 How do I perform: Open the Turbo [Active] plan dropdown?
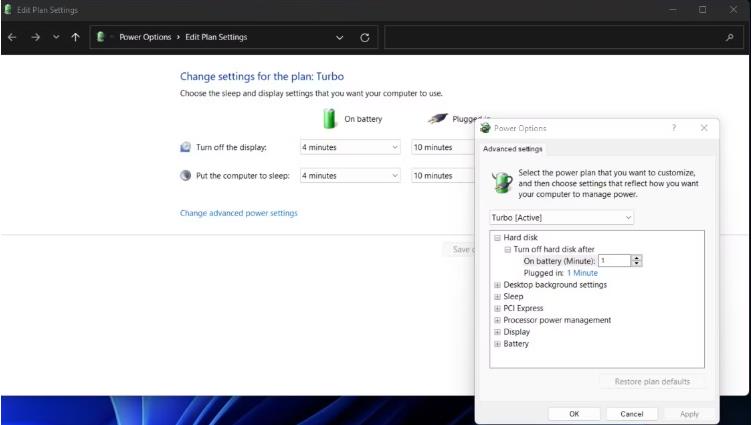561,218
